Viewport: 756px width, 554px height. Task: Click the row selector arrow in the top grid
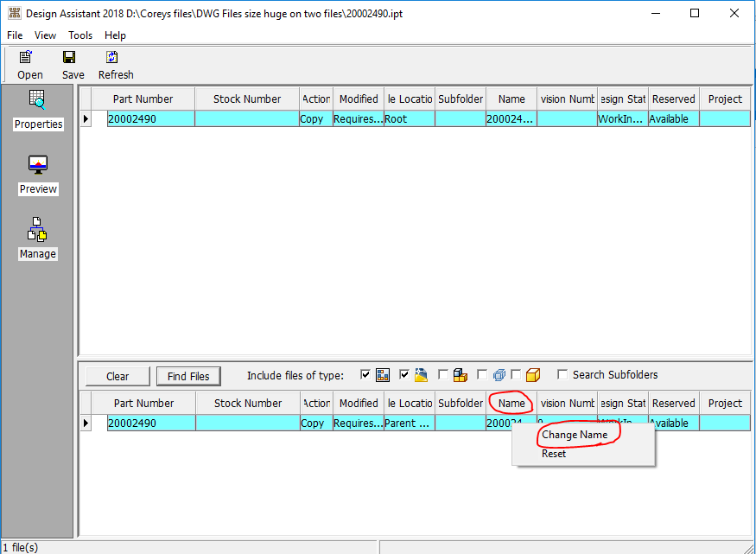pyautogui.click(x=85, y=118)
